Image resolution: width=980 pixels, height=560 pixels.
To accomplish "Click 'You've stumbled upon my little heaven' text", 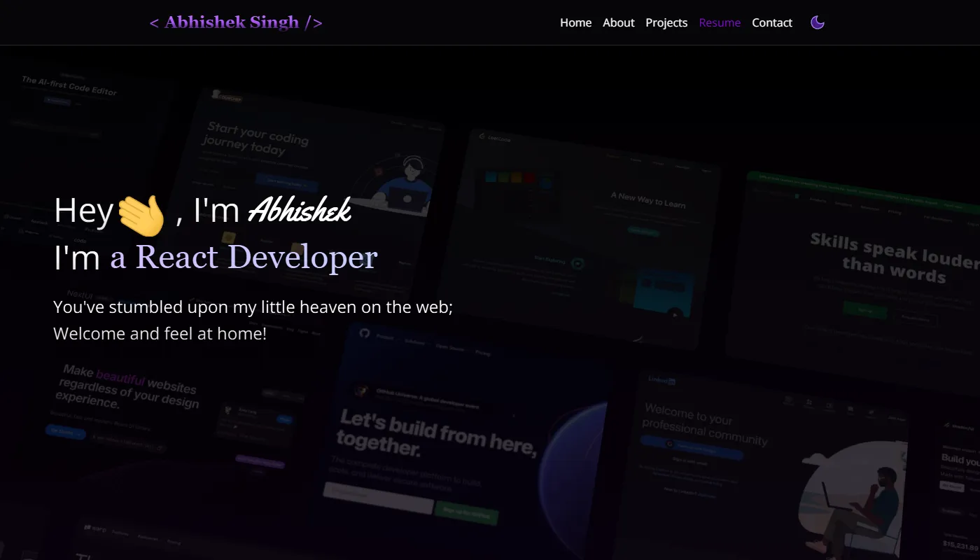I will (253, 307).
